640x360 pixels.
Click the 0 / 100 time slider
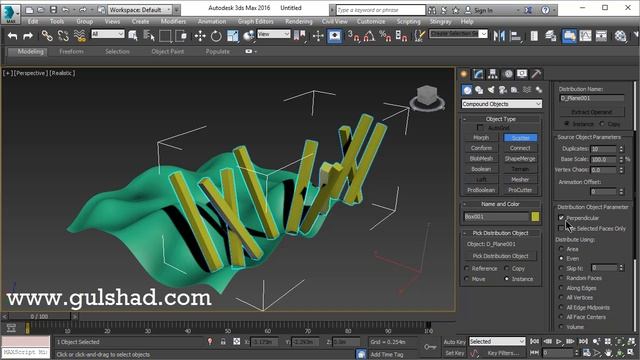coord(40,316)
